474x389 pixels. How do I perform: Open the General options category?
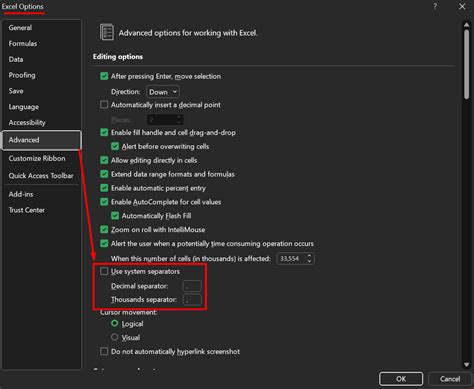pyautogui.click(x=20, y=28)
